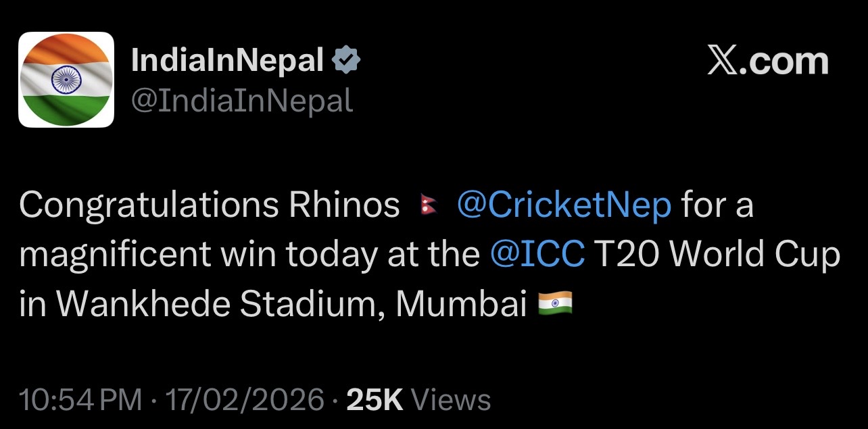
Task: Click the word Rhinos
Action: click(x=344, y=205)
